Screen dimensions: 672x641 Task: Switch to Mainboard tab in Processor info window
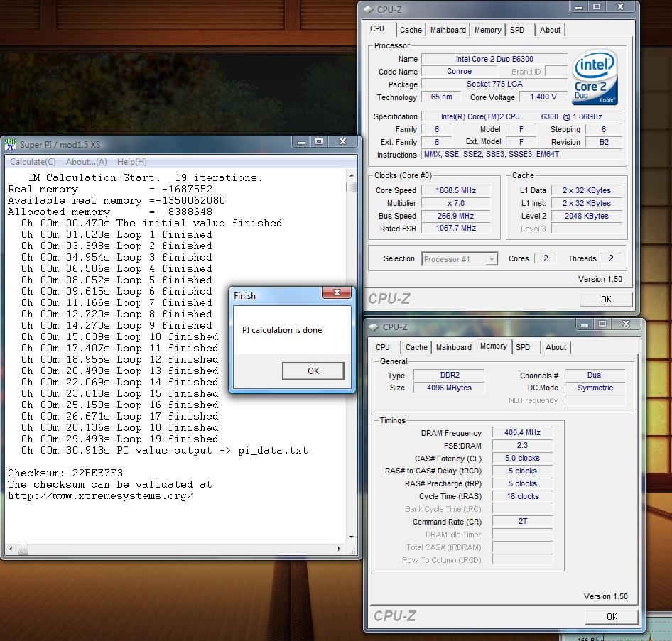(448, 30)
